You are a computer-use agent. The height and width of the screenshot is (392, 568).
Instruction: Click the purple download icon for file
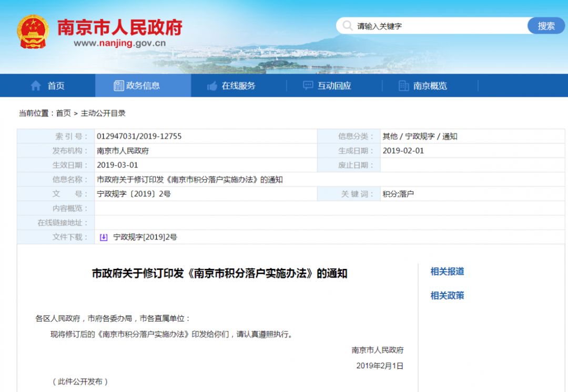(x=104, y=237)
